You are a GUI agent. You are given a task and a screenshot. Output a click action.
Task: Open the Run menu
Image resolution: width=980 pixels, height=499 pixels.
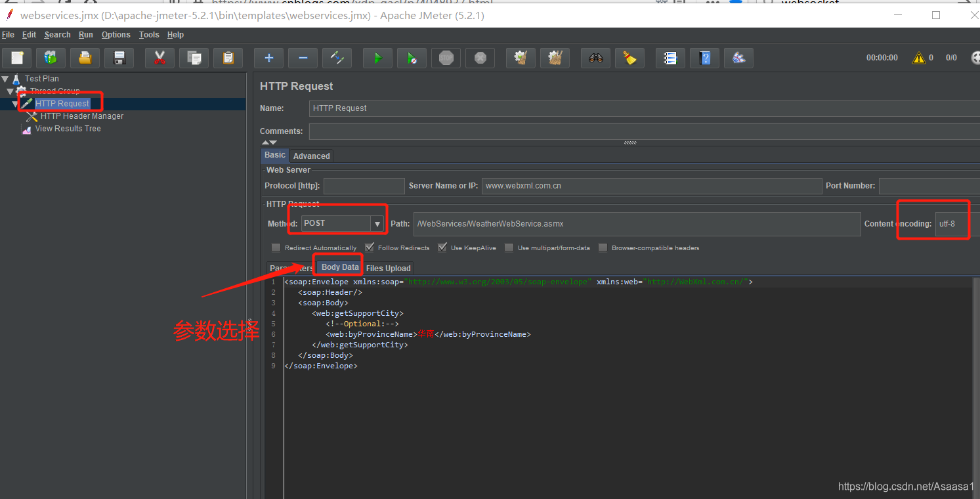pos(86,35)
